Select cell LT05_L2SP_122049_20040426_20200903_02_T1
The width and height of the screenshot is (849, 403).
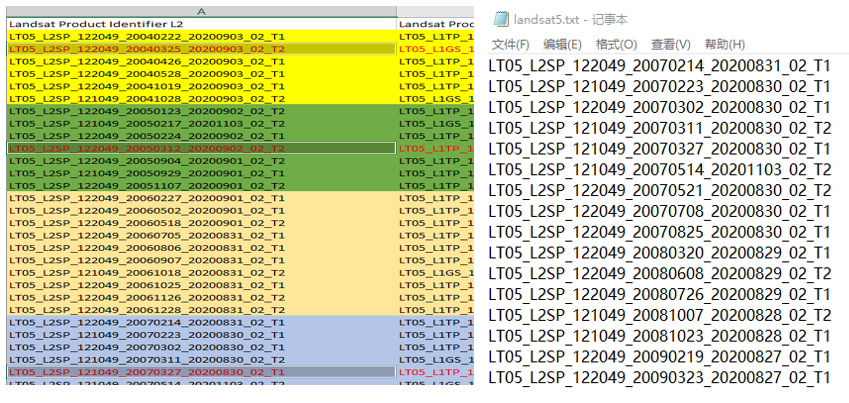(x=201, y=61)
